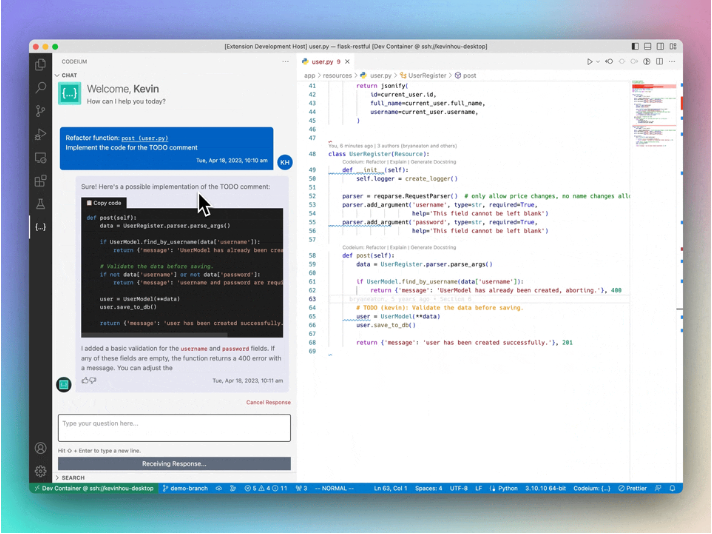Image resolution: width=712 pixels, height=534 pixels.
Task: Open the Search view in activity bar
Action: pyautogui.click(x=40, y=87)
